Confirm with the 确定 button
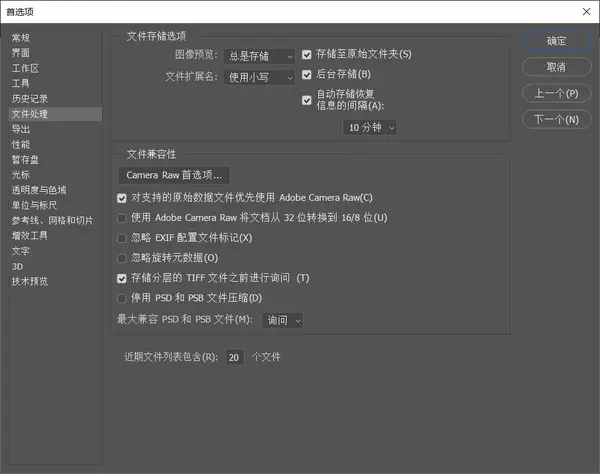The image size is (600, 474). point(557,41)
